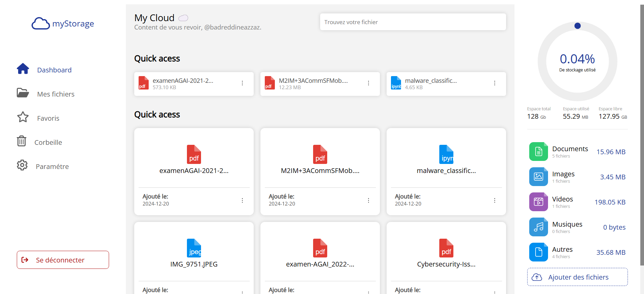Select the Images category icon
Screen dimensions: 644x294
pos(538,177)
